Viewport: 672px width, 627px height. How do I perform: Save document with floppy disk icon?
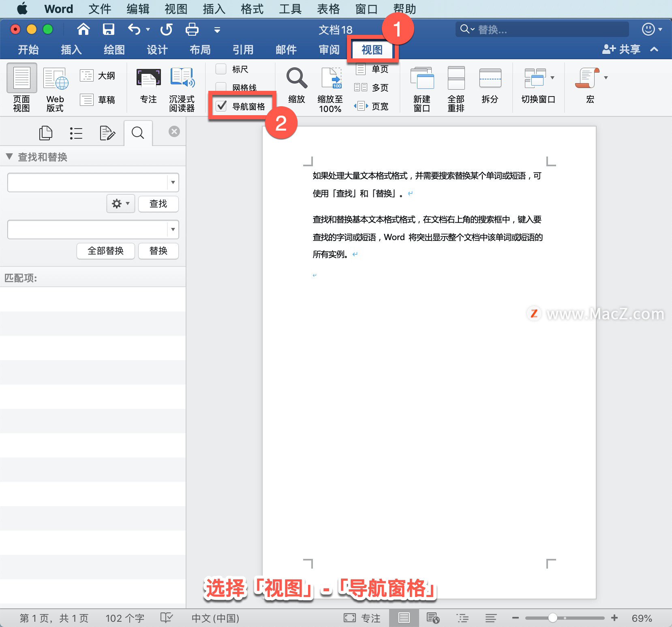(108, 29)
